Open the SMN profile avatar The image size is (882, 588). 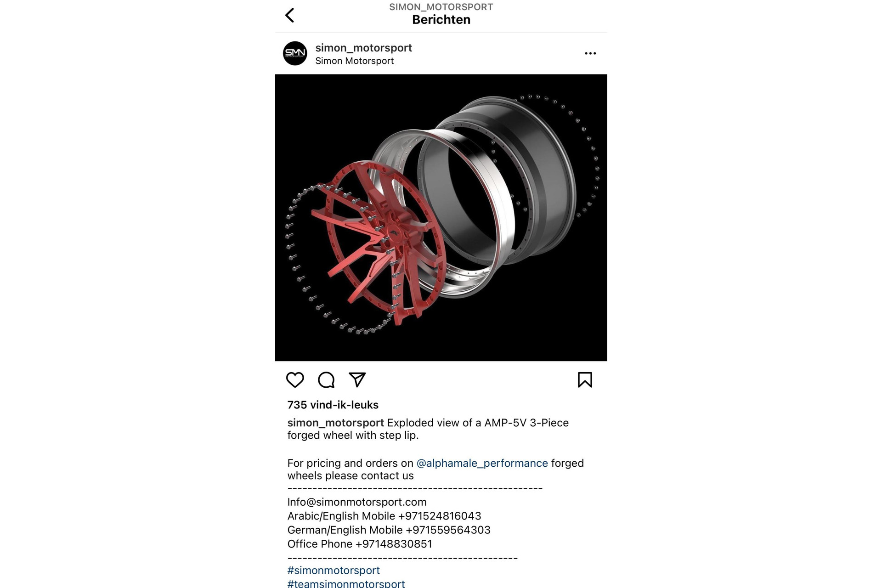tap(295, 53)
